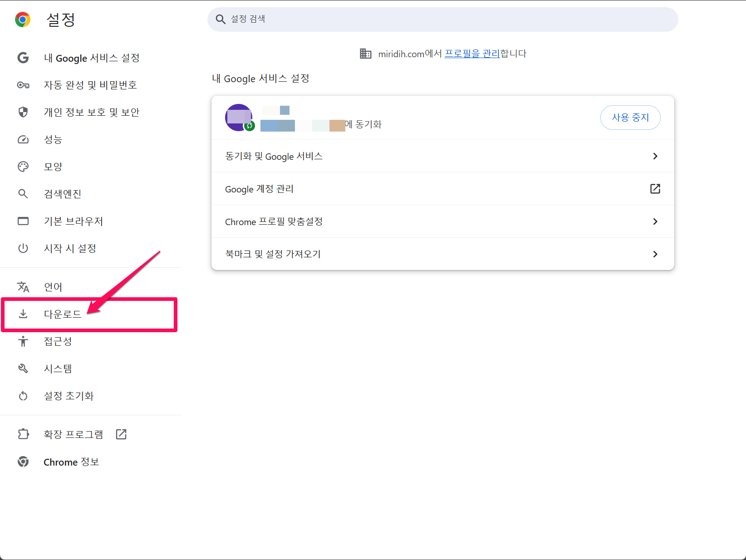Click the wrench icon for 시스템
The height and width of the screenshot is (560, 746).
click(x=23, y=368)
